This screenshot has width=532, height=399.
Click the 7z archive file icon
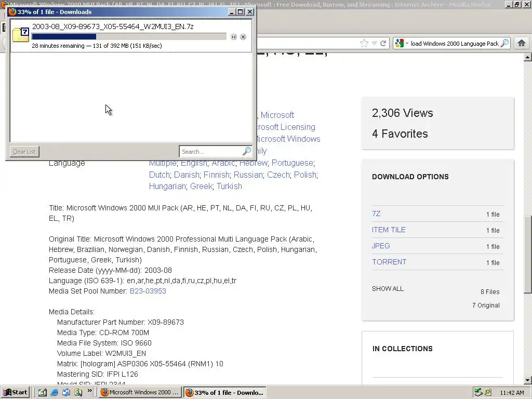[21, 35]
